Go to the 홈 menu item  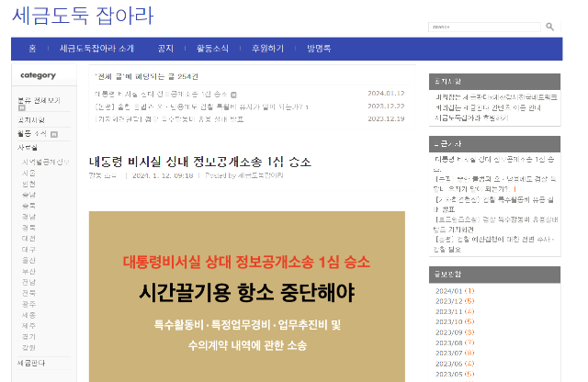coord(32,49)
